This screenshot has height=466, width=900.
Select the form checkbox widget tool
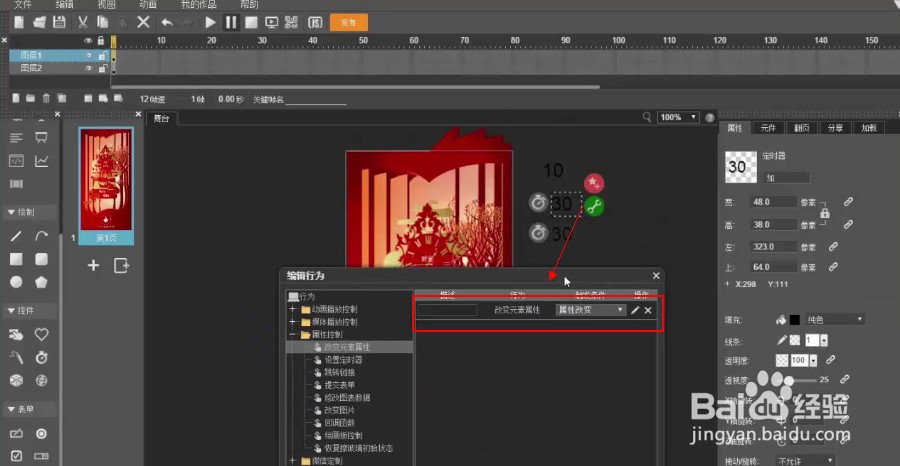[x=17, y=456]
